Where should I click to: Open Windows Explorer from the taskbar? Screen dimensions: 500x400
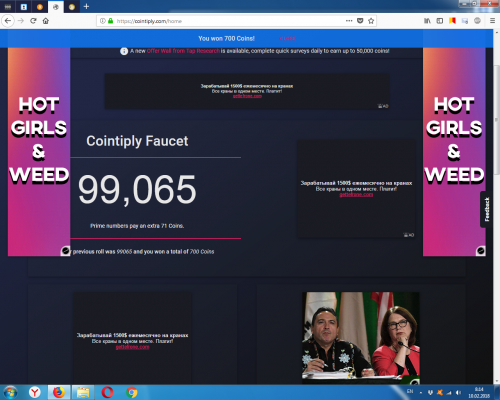coord(83,392)
